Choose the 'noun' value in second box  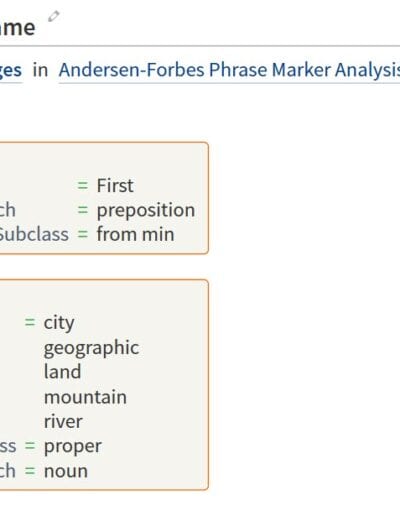click(66, 471)
